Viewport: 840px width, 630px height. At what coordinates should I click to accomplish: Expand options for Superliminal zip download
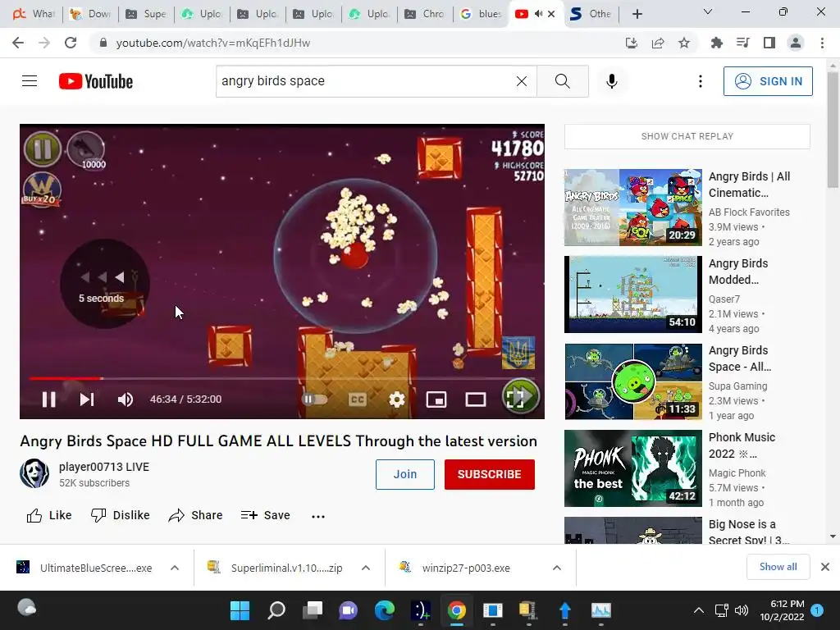point(365,568)
